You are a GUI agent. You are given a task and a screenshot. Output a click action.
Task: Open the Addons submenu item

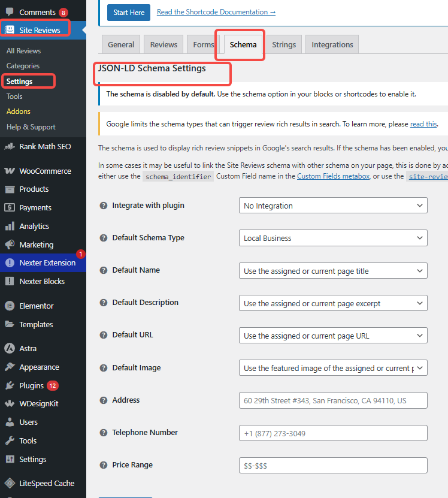(19, 111)
